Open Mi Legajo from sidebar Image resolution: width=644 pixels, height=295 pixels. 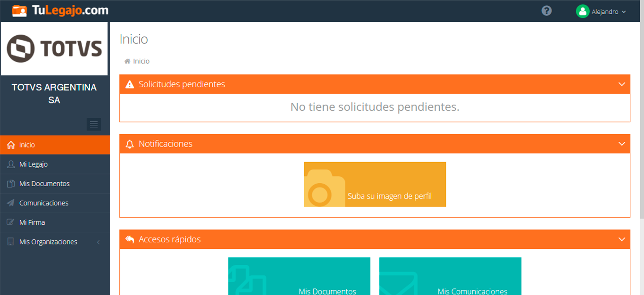[33, 164]
